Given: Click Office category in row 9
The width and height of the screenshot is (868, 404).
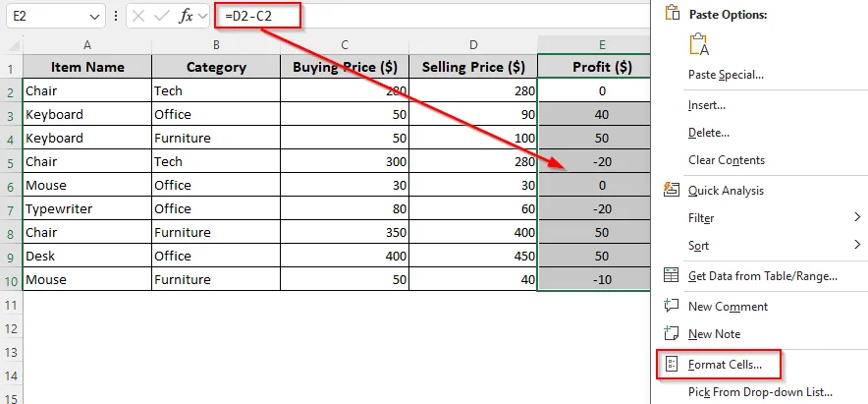Looking at the screenshot, I should [216, 256].
